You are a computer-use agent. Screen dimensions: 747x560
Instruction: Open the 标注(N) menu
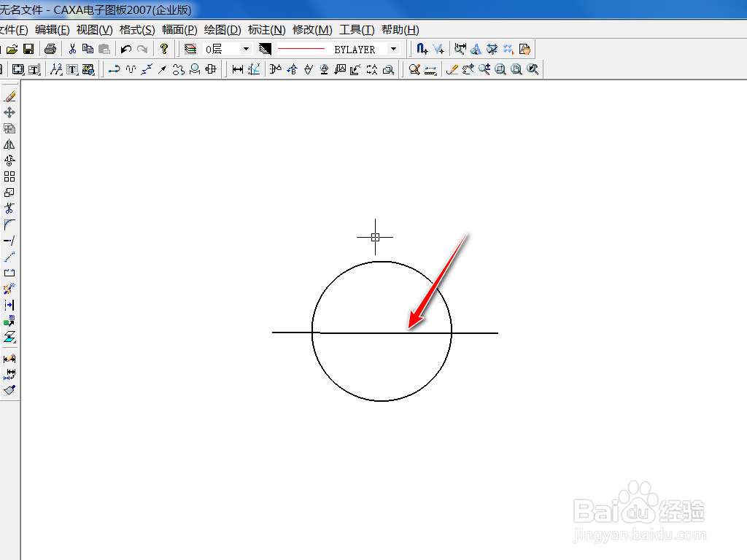pos(267,30)
